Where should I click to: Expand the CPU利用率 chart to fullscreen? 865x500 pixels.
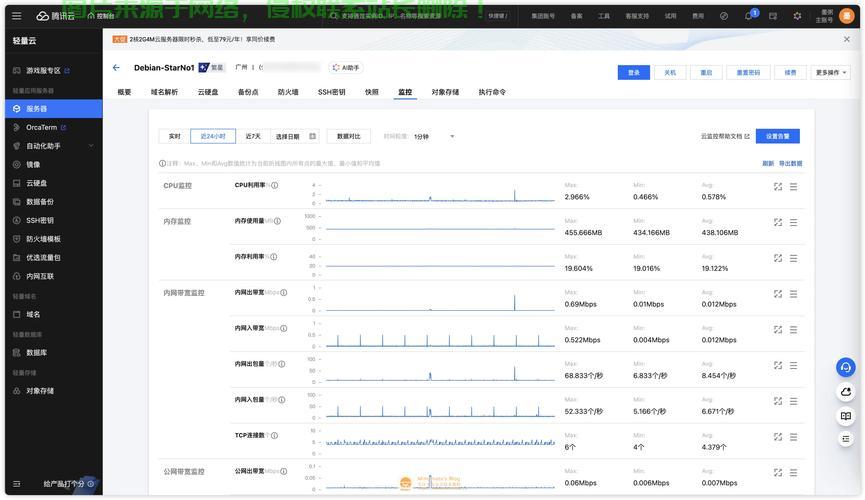point(778,187)
